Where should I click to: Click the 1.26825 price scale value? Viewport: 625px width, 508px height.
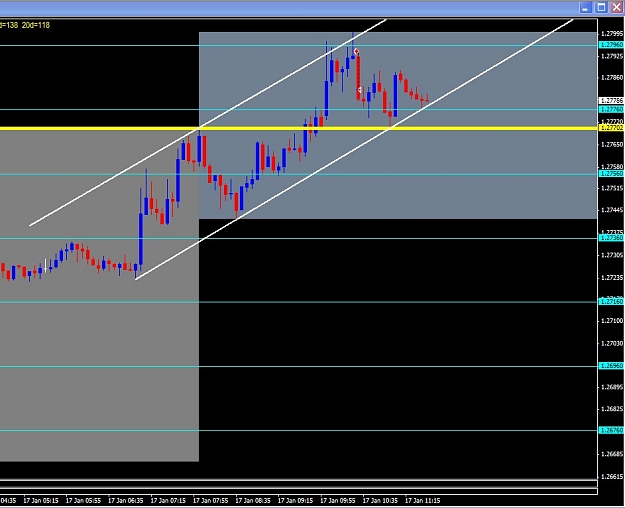point(612,409)
